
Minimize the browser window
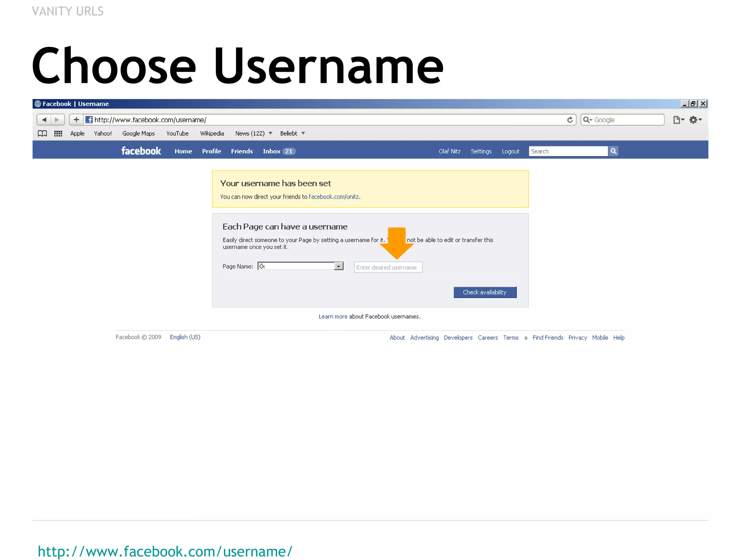coord(685,104)
